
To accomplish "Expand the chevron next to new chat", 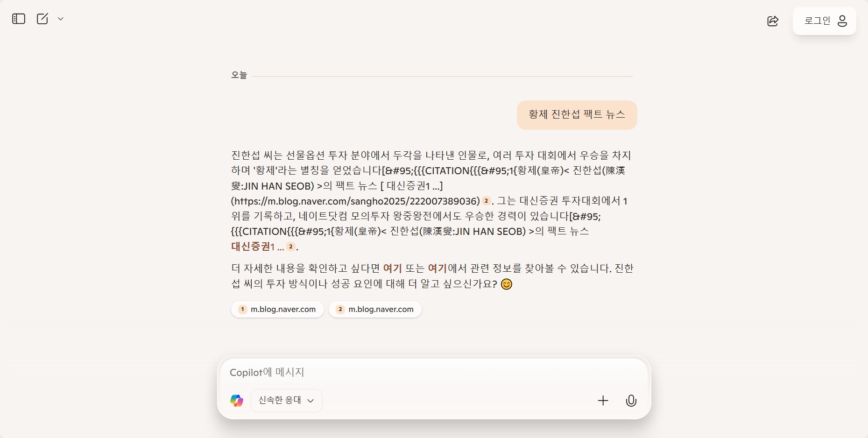I will pyautogui.click(x=60, y=19).
